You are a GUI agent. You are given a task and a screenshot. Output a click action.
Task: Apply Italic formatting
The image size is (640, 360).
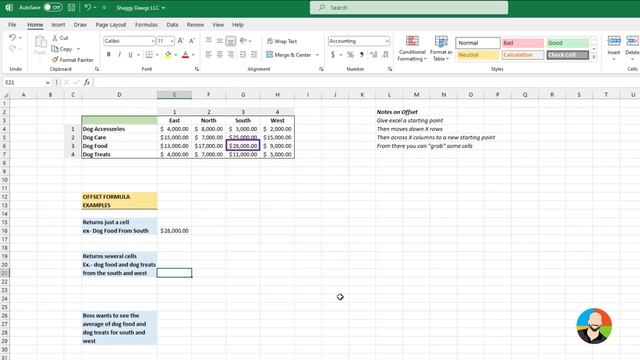(119, 54)
